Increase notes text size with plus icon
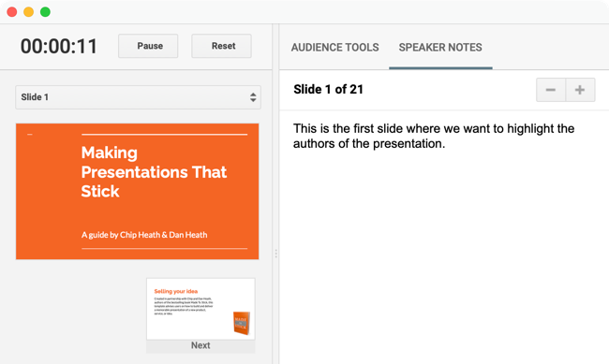Viewport: 609px width, 364px height. [580, 90]
